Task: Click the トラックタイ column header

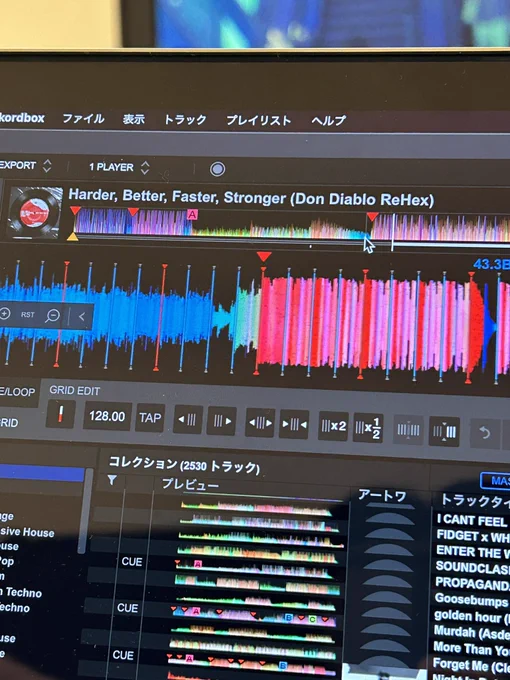Action: point(475,501)
